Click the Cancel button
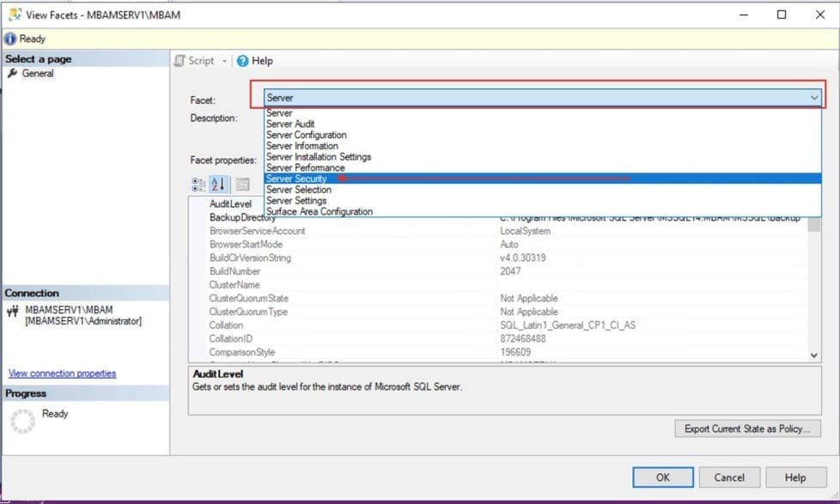Image resolution: width=840 pixels, height=504 pixels. pyautogui.click(x=728, y=477)
